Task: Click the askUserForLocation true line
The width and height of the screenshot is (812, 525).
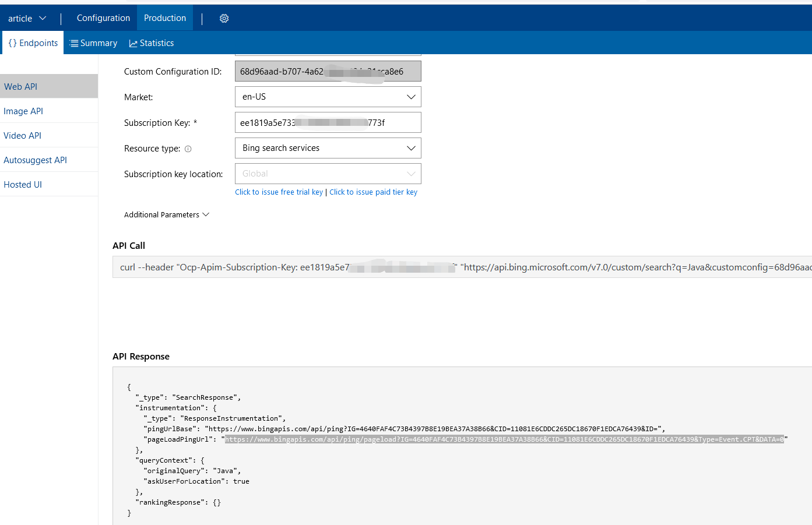Action: tap(196, 481)
